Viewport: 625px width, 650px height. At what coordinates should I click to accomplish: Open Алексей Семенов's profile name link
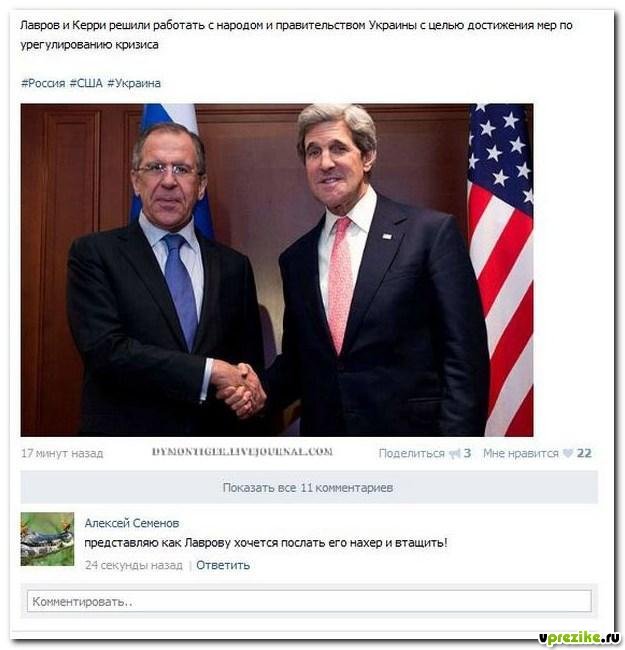pyautogui.click(x=132, y=523)
